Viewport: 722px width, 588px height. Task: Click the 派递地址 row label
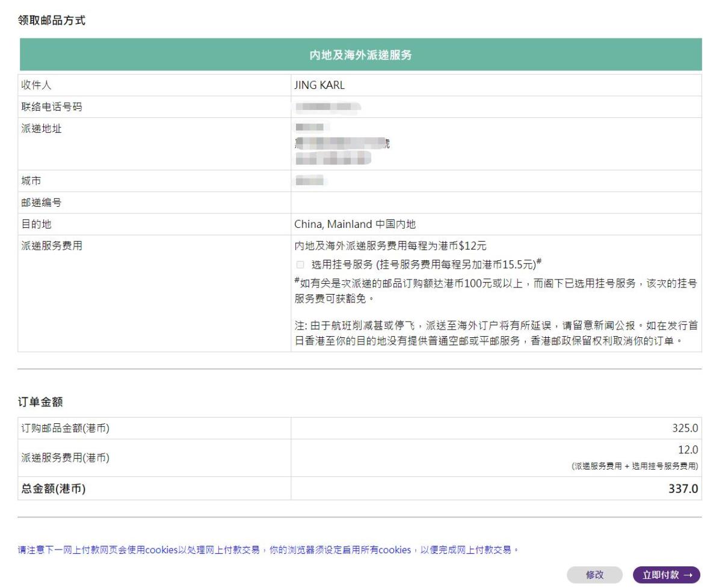click(41, 129)
